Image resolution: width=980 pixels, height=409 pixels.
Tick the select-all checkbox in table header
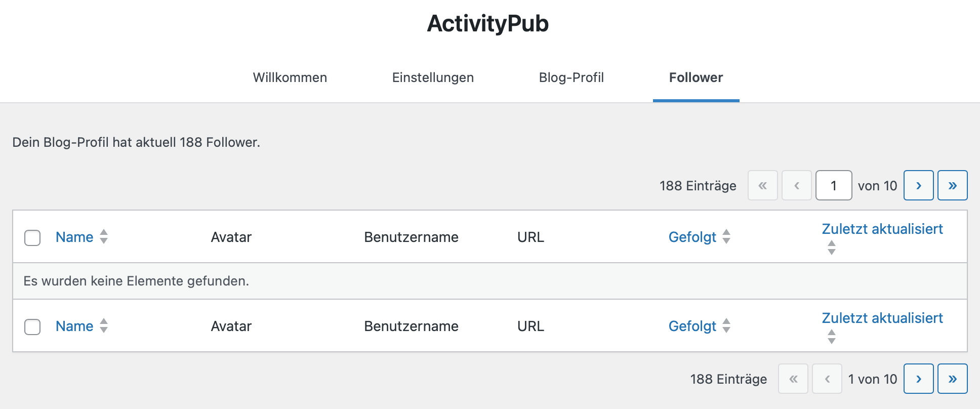(32, 237)
